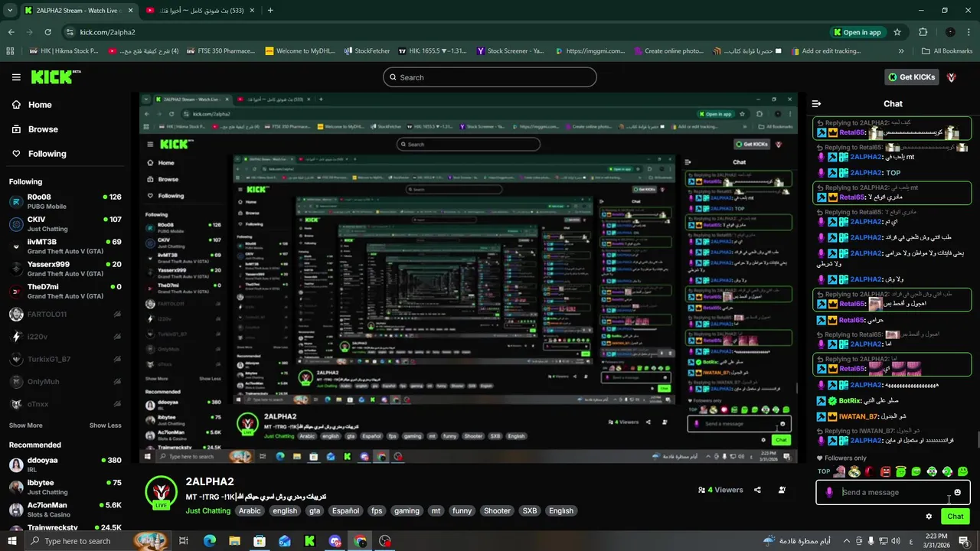This screenshot has width=980, height=551.
Task: Open the Kick app in taskbar
Action: pos(309,541)
